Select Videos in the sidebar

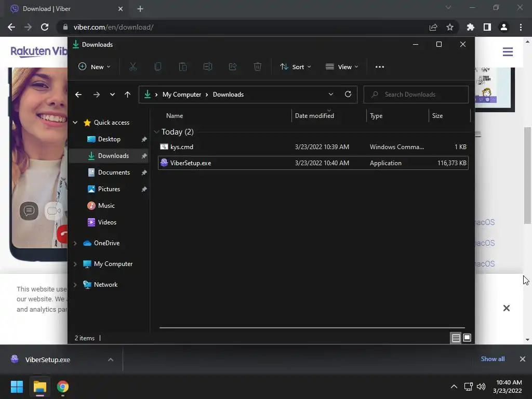109,222
